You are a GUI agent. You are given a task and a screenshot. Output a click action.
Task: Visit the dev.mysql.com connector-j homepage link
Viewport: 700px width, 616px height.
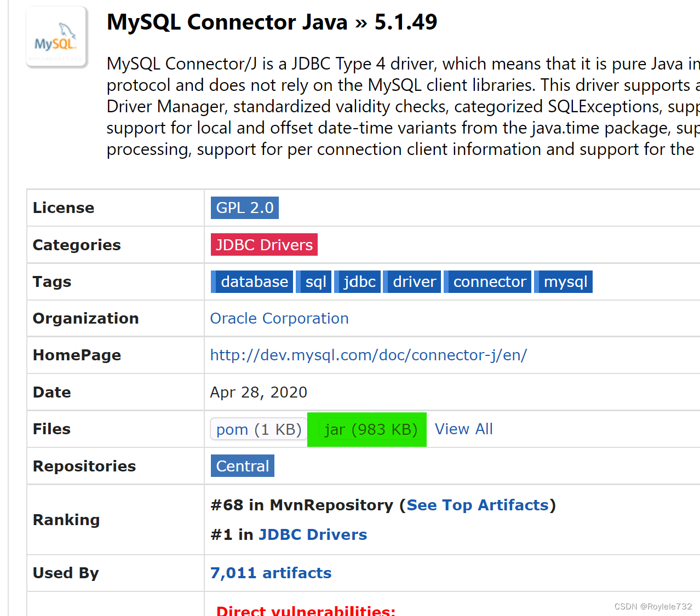(x=368, y=355)
